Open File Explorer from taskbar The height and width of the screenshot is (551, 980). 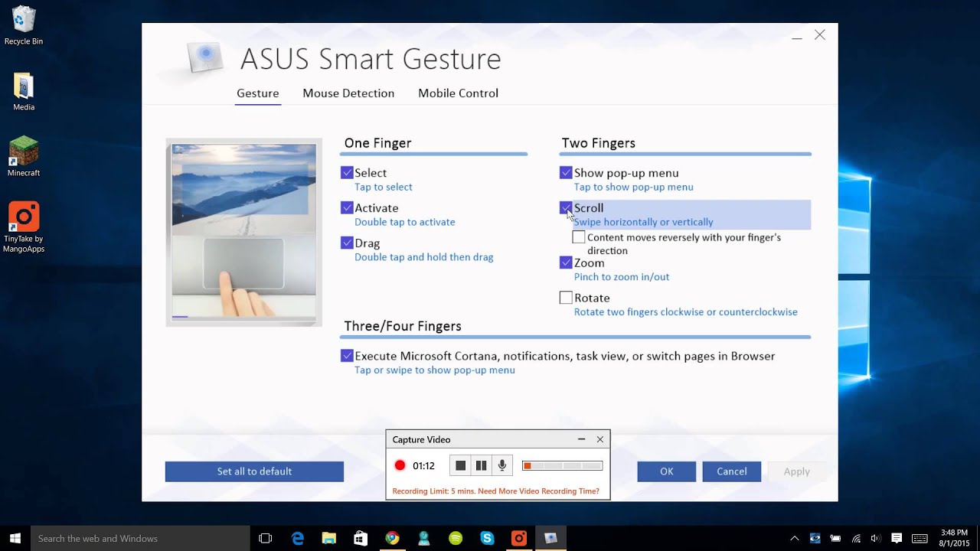pyautogui.click(x=328, y=538)
